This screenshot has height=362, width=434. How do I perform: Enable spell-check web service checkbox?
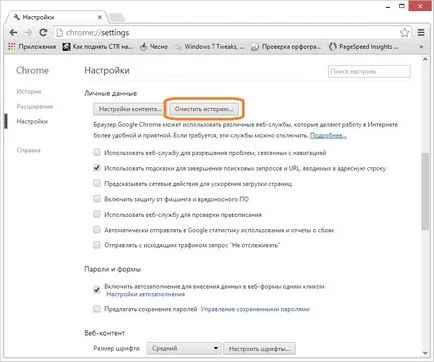pos(97,214)
